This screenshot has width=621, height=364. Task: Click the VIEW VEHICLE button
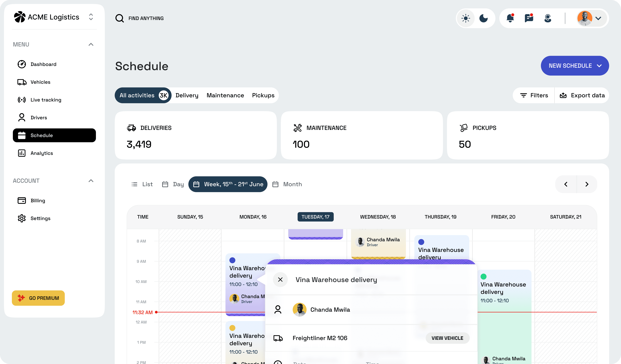coord(447,338)
